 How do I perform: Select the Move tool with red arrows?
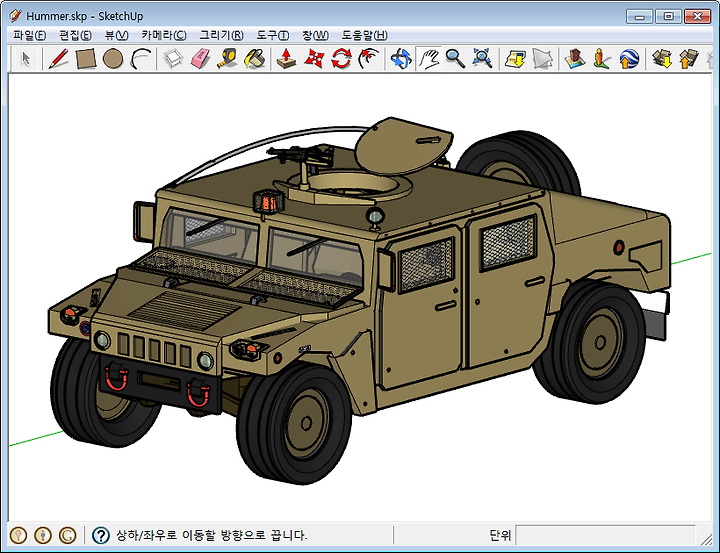point(314,59)
